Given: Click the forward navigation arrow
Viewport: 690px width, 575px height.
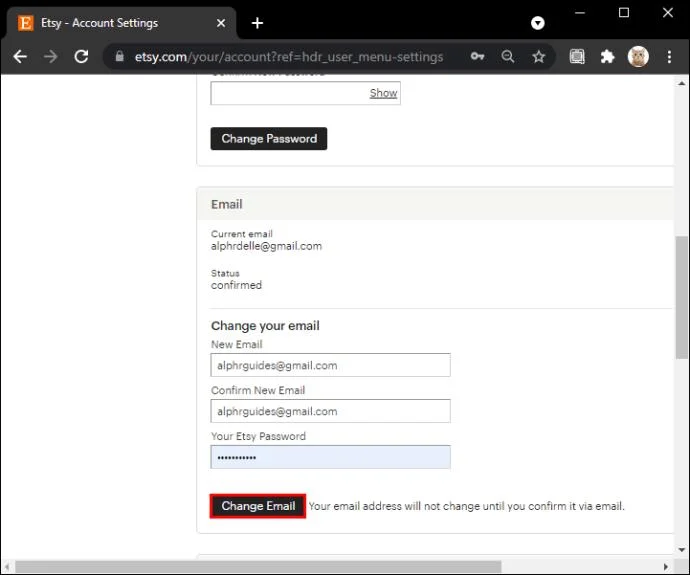Looking at the screenshot, I should (x=51, y=57).
